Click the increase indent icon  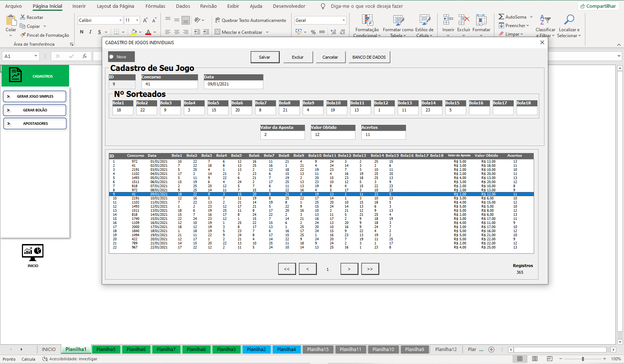pyautogui.click(x=206, y=32)
